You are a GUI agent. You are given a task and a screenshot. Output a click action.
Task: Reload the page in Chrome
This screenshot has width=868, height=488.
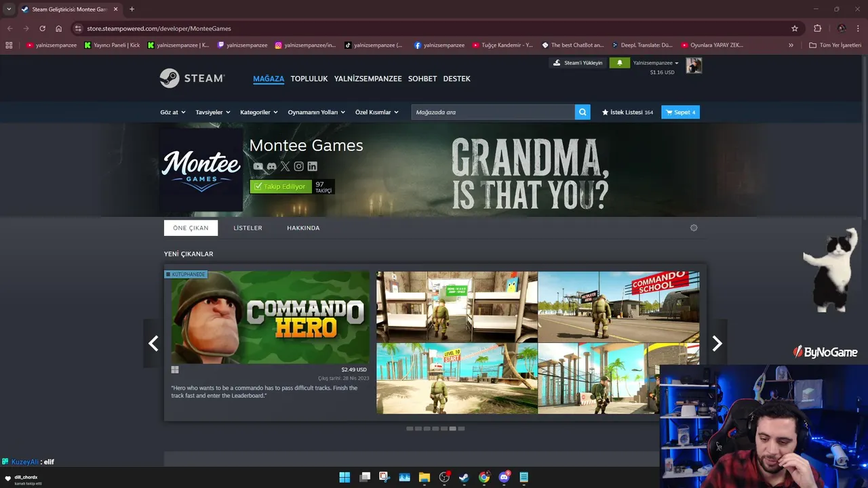[42, 28]
